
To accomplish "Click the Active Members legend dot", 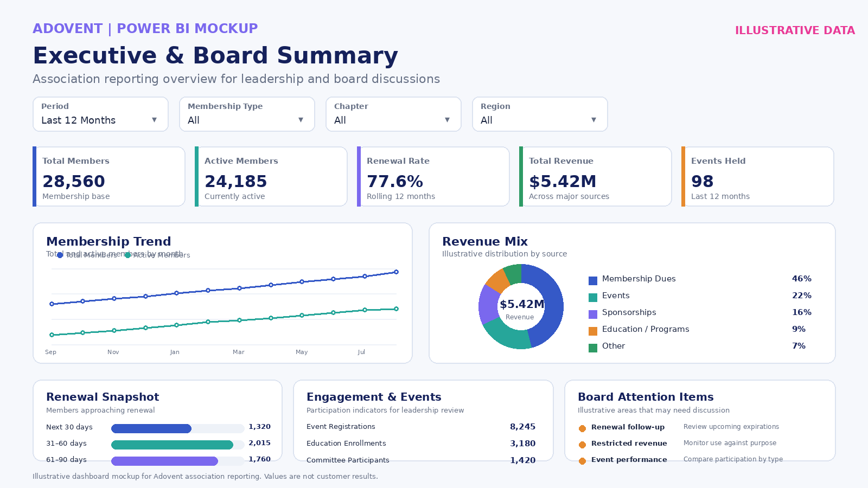I will [127, 255].
